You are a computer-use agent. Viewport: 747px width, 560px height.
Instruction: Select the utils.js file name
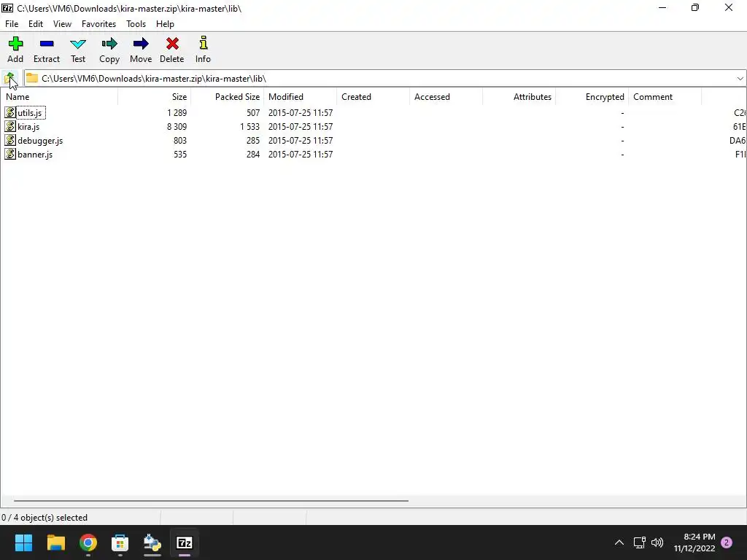tap(29, 113)
